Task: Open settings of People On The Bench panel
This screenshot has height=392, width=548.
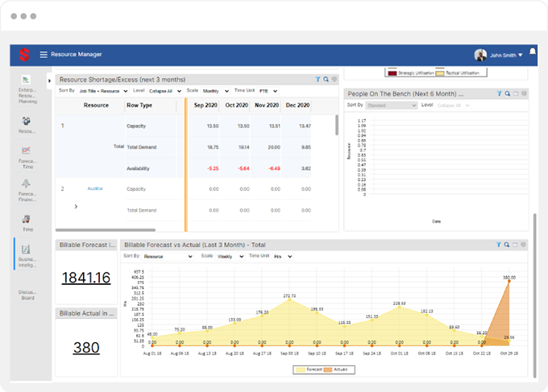Action: (x=524, y=93)
